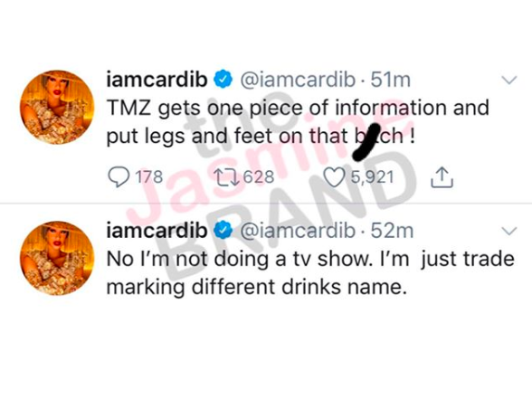This screenshot has width=532, height=399.
Task: Open the tweet about trademarking drinks names
Action: coord(310,273)
